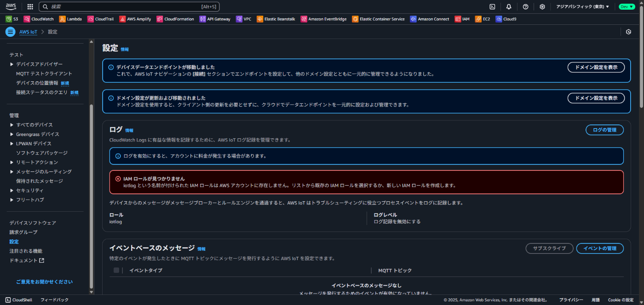
Task: Open Cloud9 favorite shortcut
Action: (x=506, y=19)
